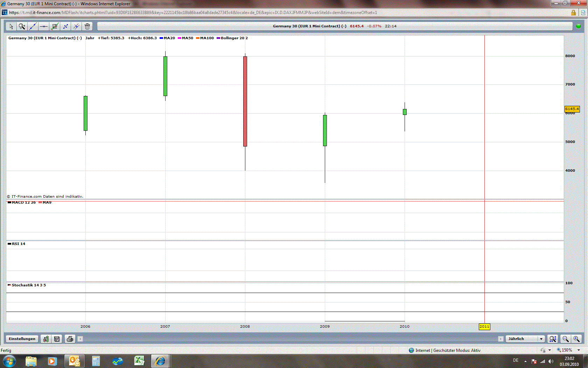Click the yellow 2011 date marker

tap(484, 327)
